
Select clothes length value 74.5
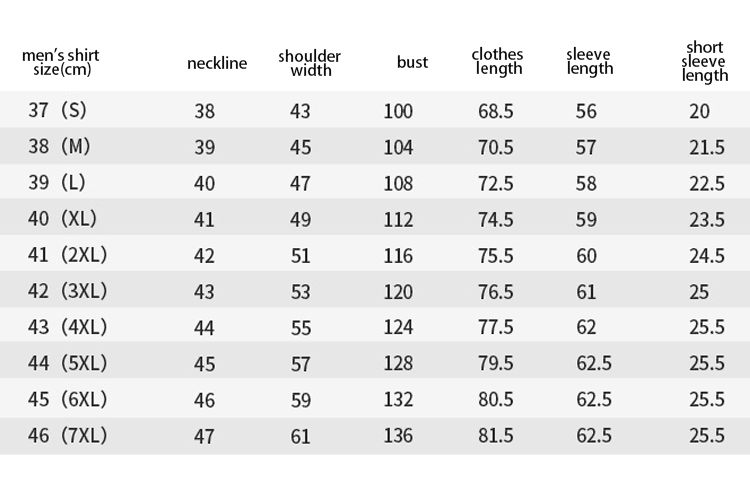point(496,220)
